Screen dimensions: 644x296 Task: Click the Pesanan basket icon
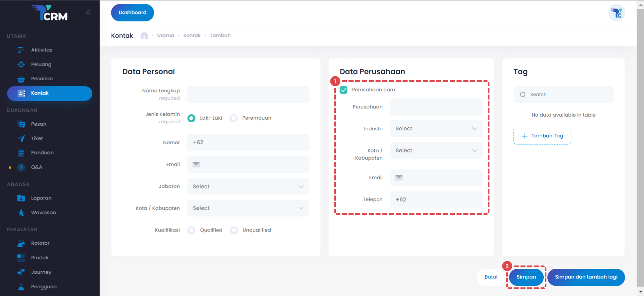[21, 79]
